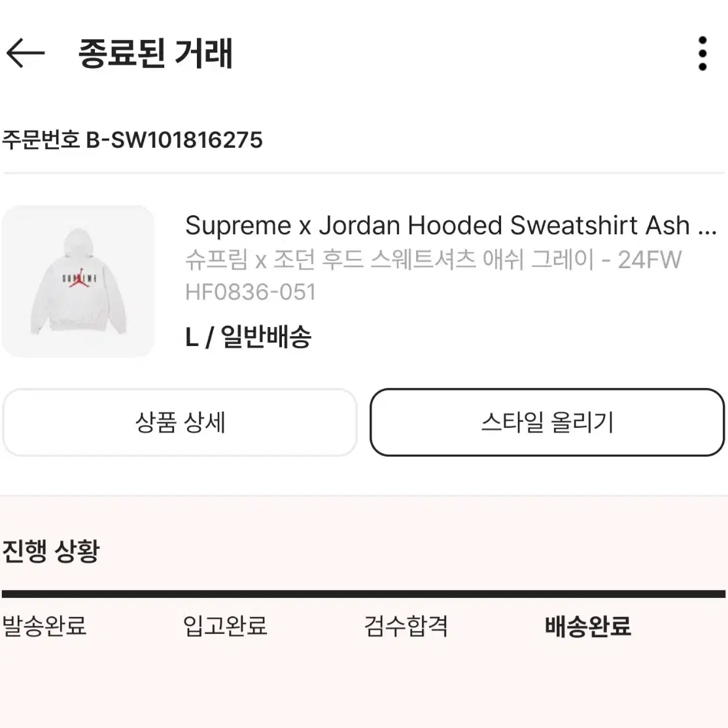Select the 입고완료 progress step
The height and width of the screenshot is (728, 728).
pos(225,626)
